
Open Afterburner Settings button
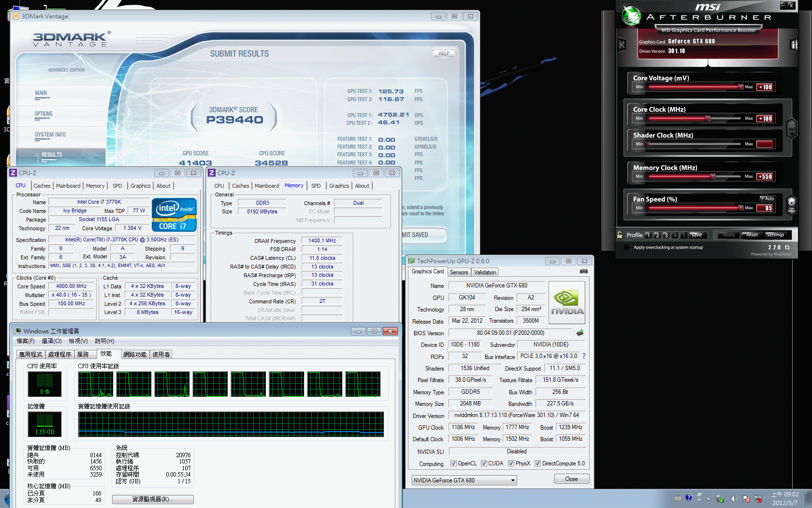(775, 235)
